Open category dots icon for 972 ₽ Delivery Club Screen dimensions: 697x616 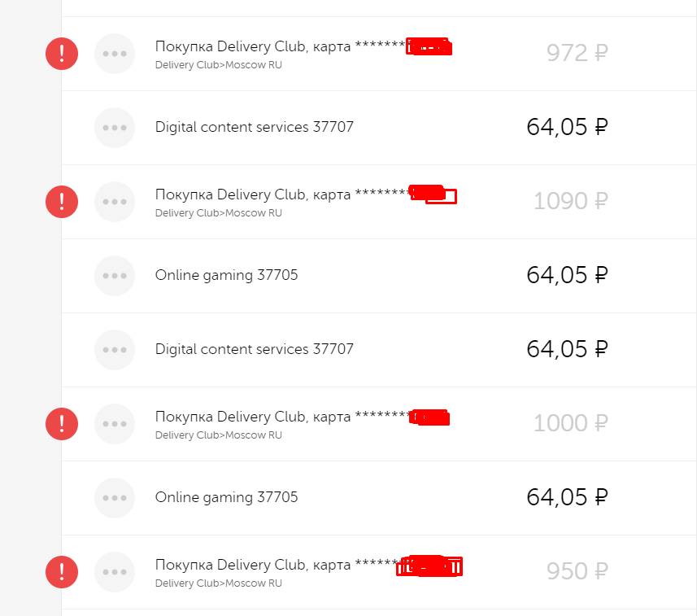[x=115, y=54]
